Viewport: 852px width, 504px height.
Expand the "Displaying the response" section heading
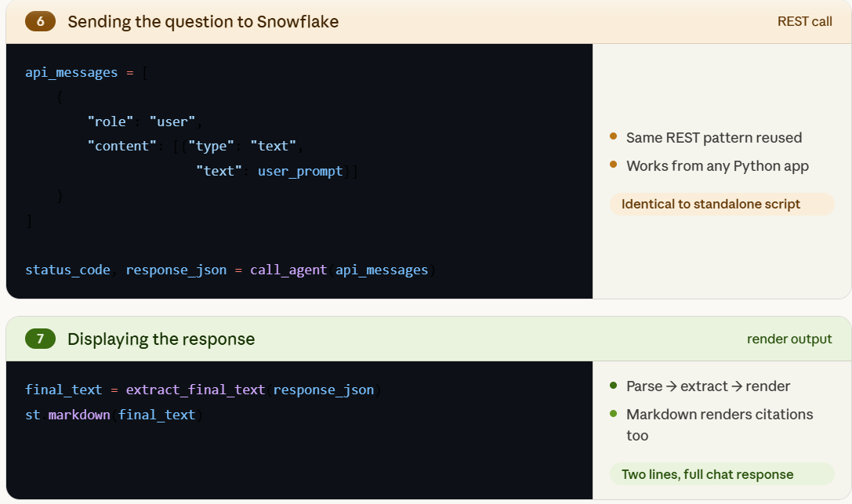pos(161,339)
